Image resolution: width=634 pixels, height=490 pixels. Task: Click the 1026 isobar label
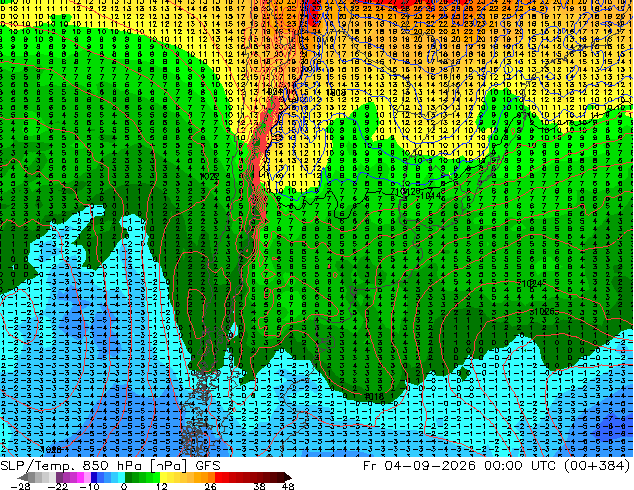click(544, 312)
